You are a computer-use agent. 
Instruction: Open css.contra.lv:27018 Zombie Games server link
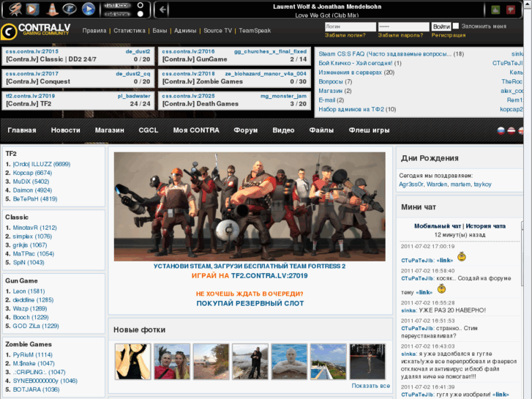pyautogui.click(x=188, y=74)
